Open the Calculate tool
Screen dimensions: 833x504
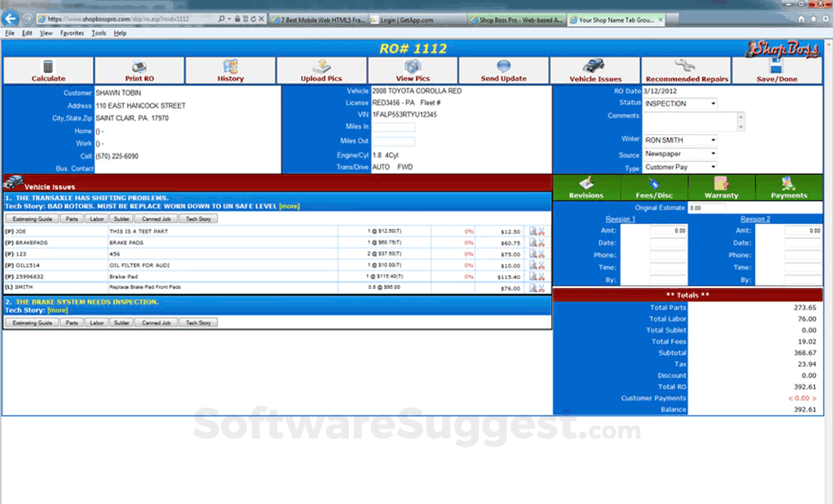47,70
